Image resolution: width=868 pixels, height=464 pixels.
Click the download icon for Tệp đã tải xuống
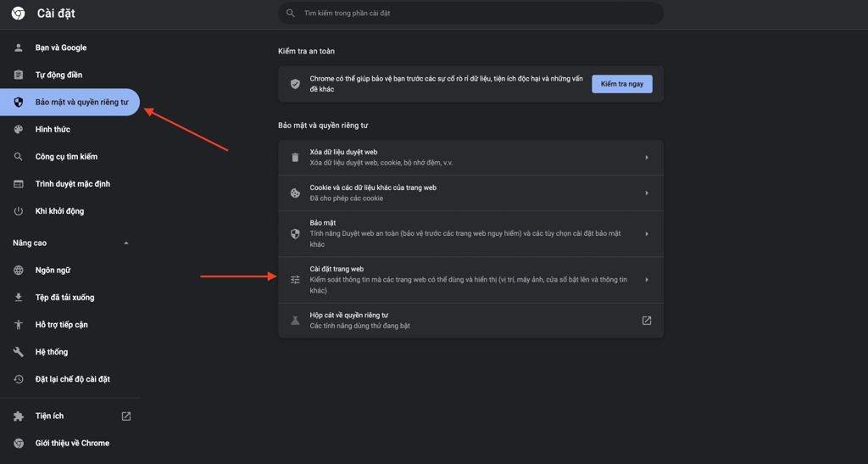coord(19,298)
